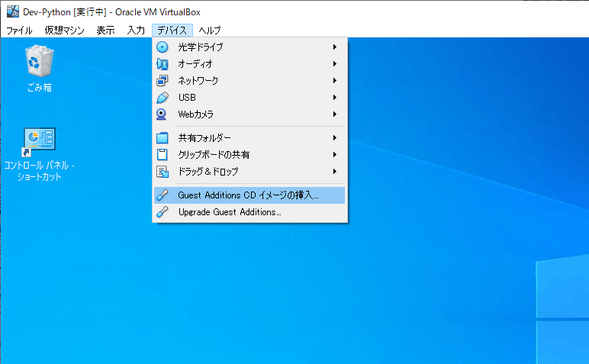
Task: Open the ヘルプ menu
Action: point(210,30)
